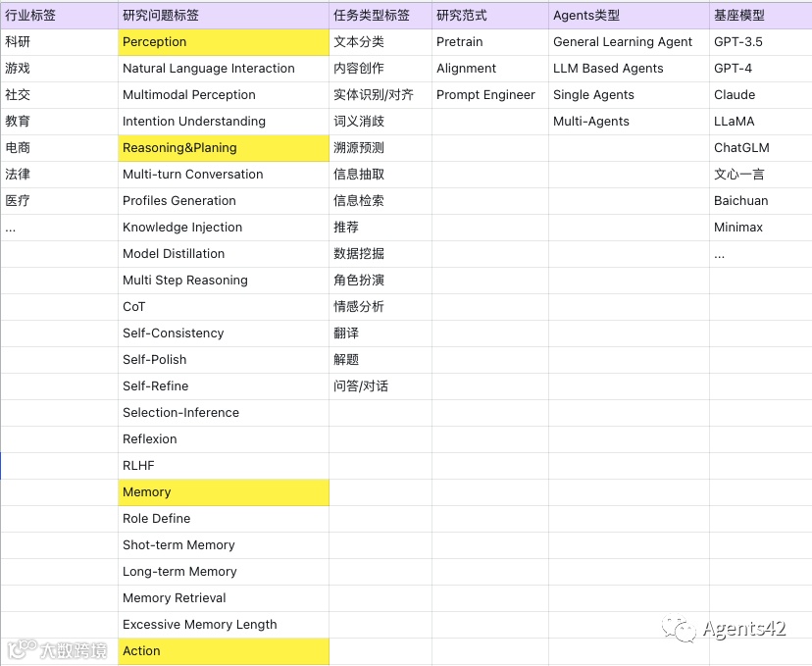Image resolution: width=812 pixels, height=666 pixels.
Task: Select the 实体识别/对齐 cell
Action: coord(381,95)
